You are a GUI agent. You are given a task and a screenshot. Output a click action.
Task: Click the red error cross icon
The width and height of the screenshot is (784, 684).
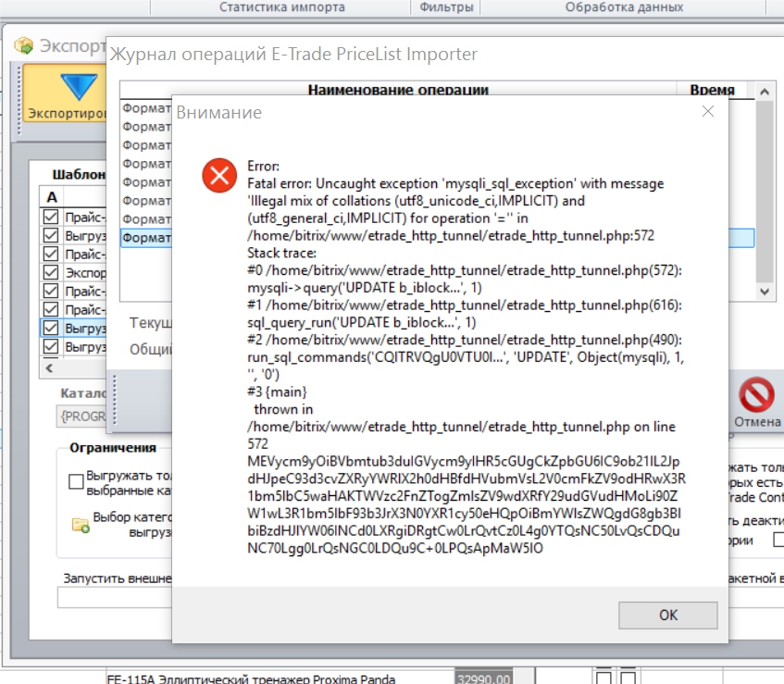[x=219, y=176]
